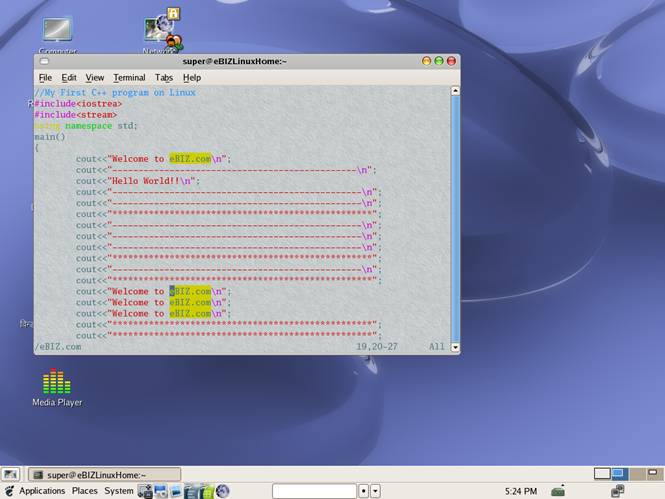Expand the System menu in the panel
Screen dimensions: 665x499
point(118,491)
